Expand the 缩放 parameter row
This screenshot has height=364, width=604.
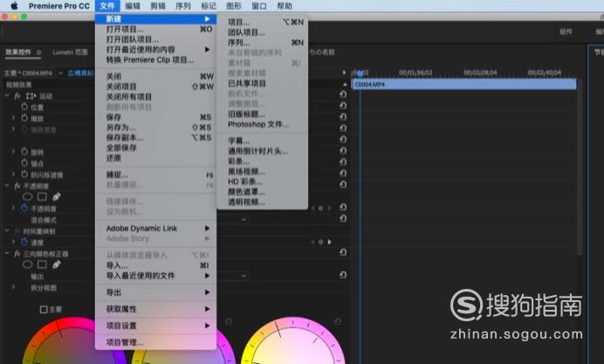(x=13, y=118)
